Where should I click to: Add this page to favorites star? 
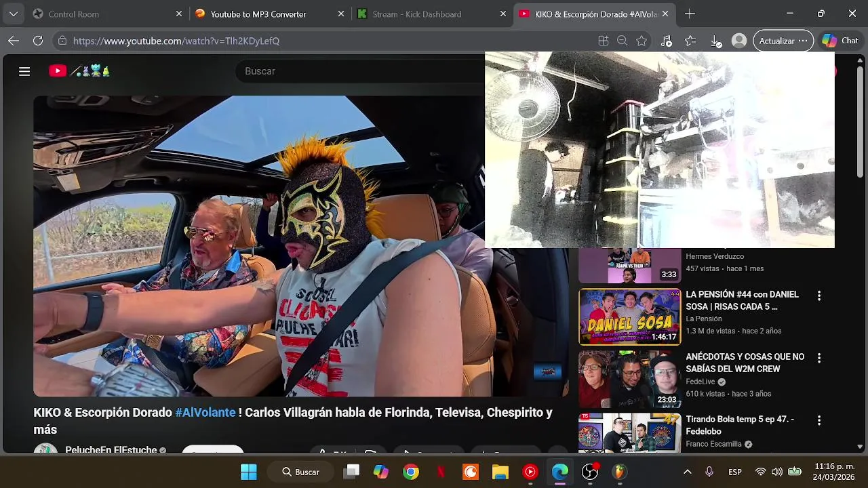[x=642, y=41]
